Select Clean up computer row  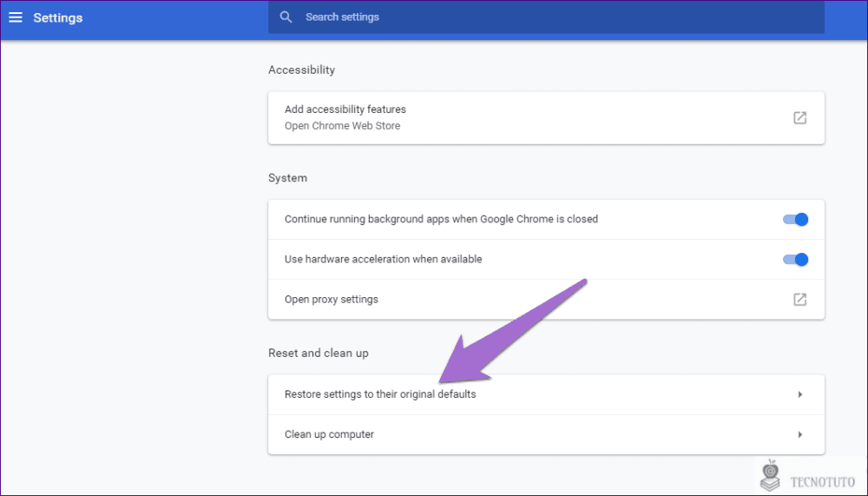[x=546, y=434]
